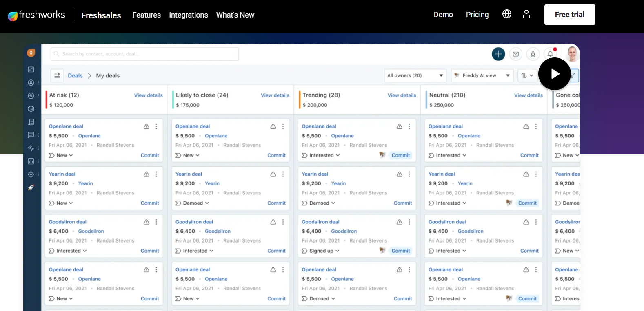The height and width of the screenshot is (311, 644).
Task: Click the rocket icon at sidebar bottom
Action: (31, 187)
